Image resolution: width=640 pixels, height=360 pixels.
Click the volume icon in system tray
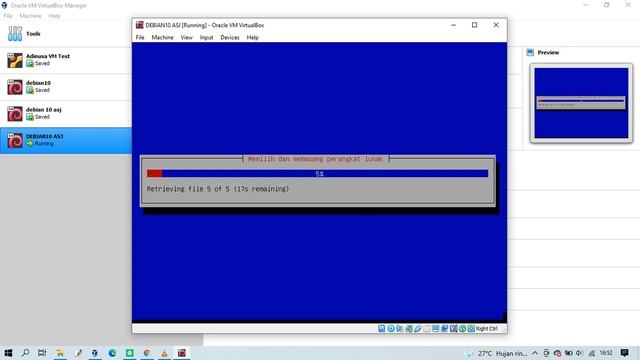[x=579, y=353]
